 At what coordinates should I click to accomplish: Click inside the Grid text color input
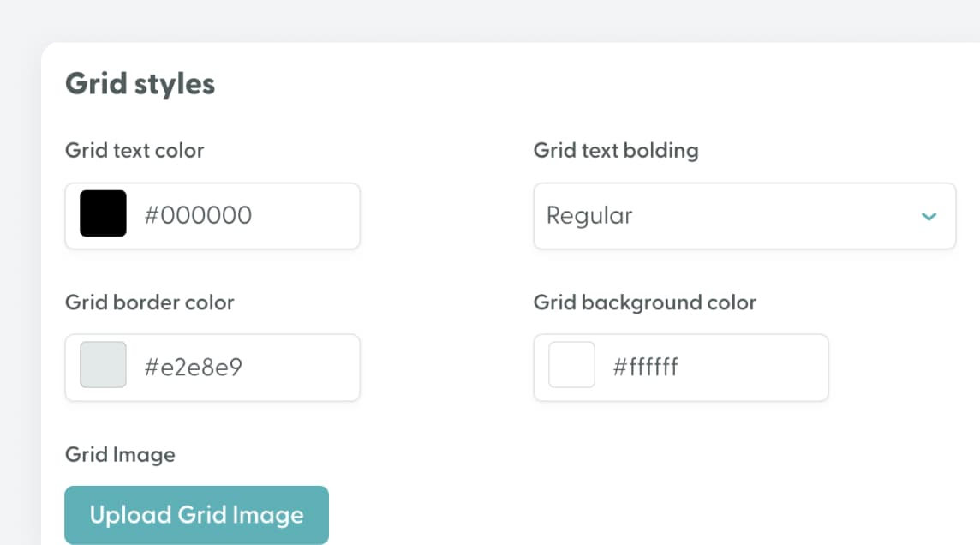point(240,216)
